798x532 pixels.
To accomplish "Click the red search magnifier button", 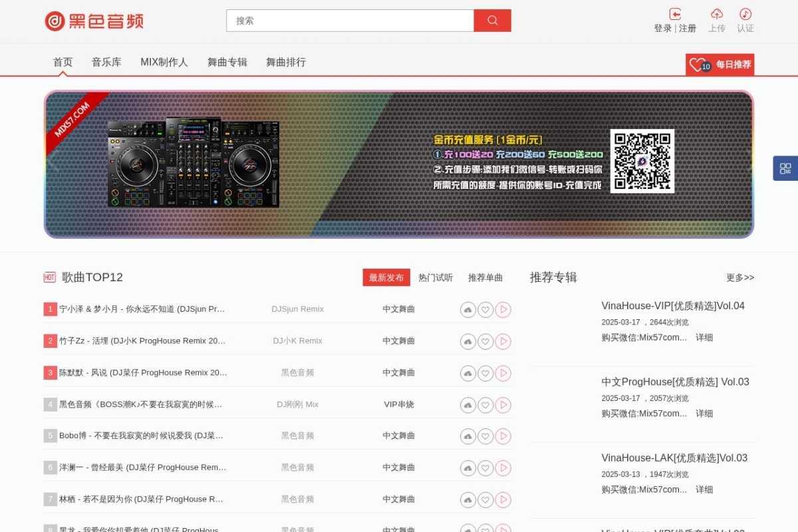I will 492,21.
